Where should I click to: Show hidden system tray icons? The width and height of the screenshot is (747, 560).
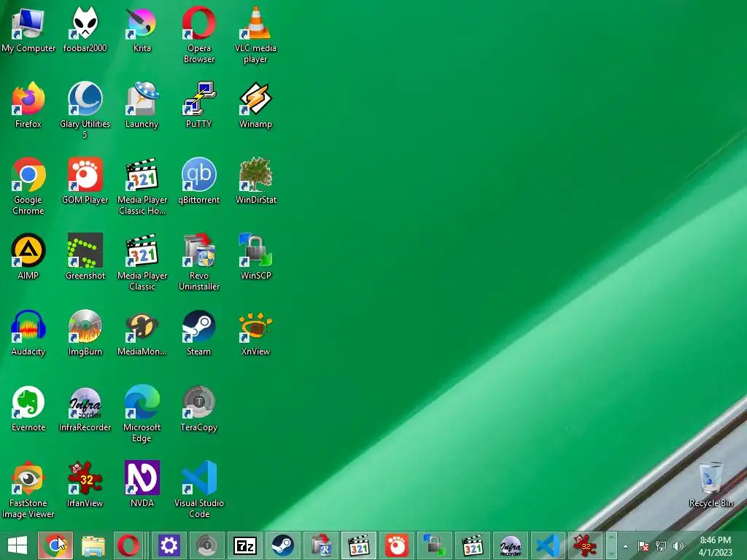pyautogui.click(x=625, y=546)
